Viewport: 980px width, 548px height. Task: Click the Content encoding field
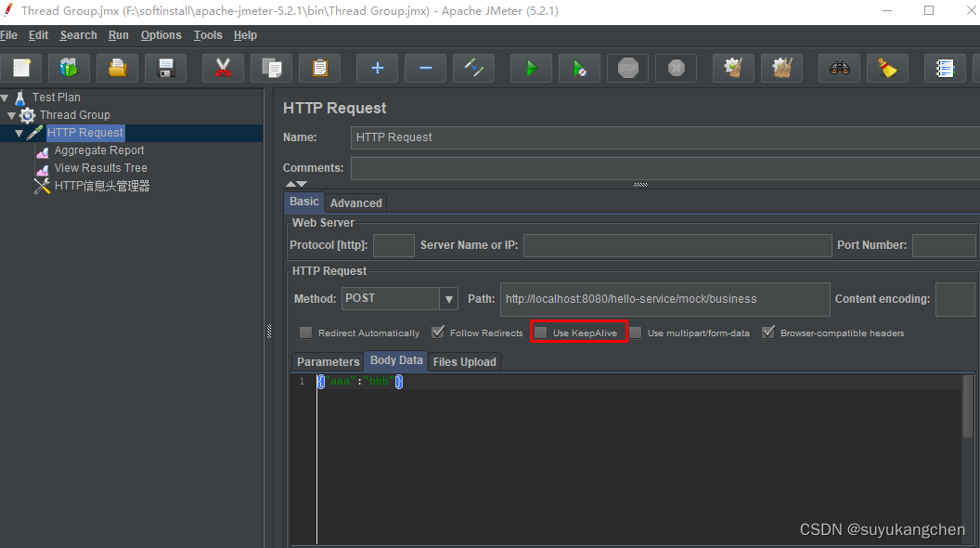tap(955, 299)
